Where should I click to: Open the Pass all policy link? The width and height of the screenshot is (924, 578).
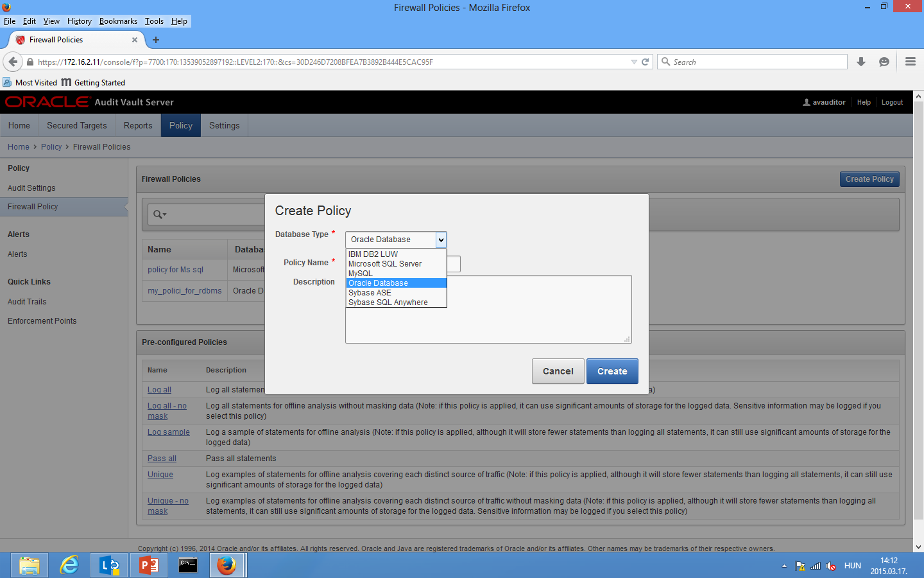[x=162, y=459]
